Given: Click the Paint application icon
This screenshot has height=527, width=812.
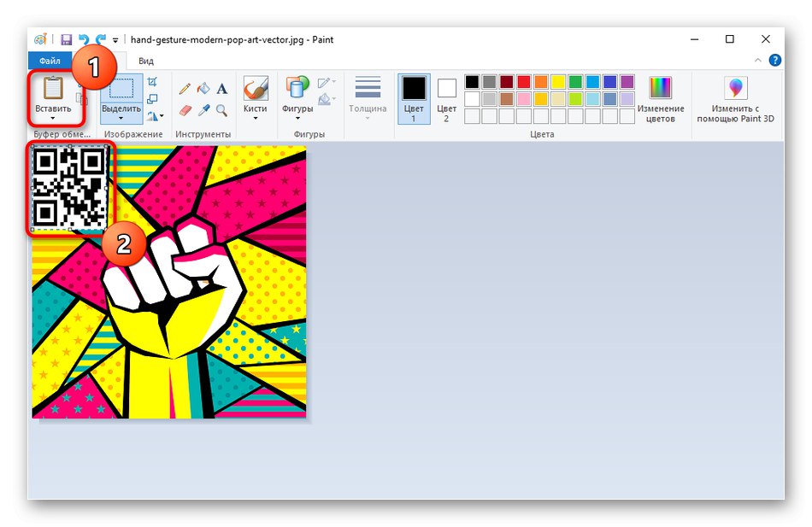Looking at the screenshot, I should (40, 39).
